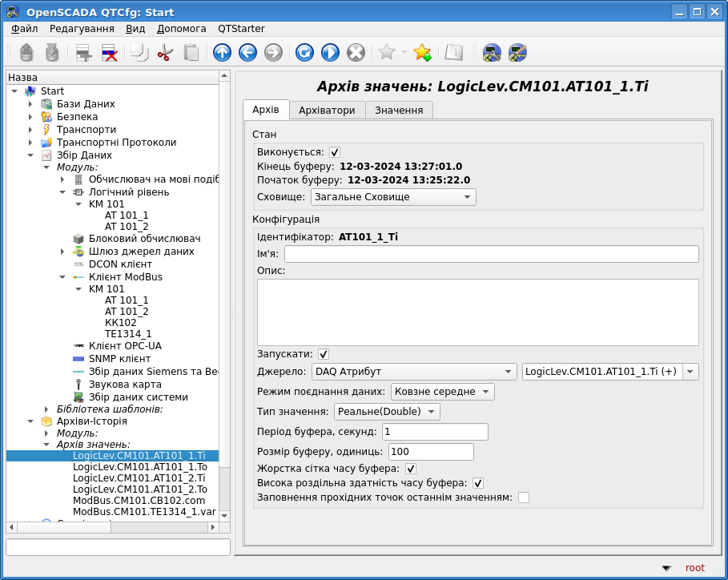Click the Транспорти lightning icon in tree
The height and width of the screenshot is (580, 728).
pyautogui.click(x=46, y=130)
